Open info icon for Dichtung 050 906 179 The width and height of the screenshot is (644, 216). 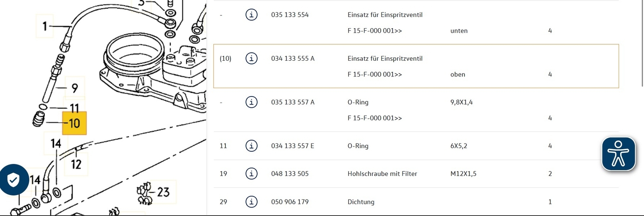252,202
